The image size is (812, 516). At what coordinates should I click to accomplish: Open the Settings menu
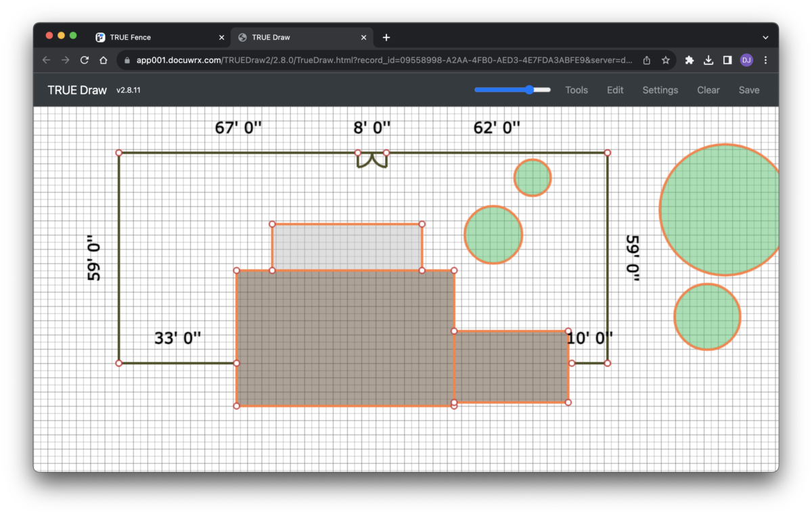[x=660, y=90]
